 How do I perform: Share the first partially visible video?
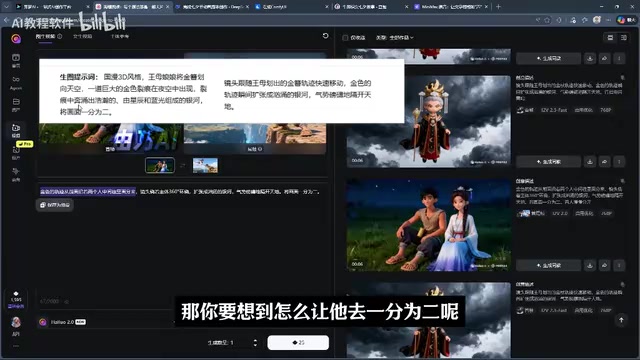(x=604, y=58)
